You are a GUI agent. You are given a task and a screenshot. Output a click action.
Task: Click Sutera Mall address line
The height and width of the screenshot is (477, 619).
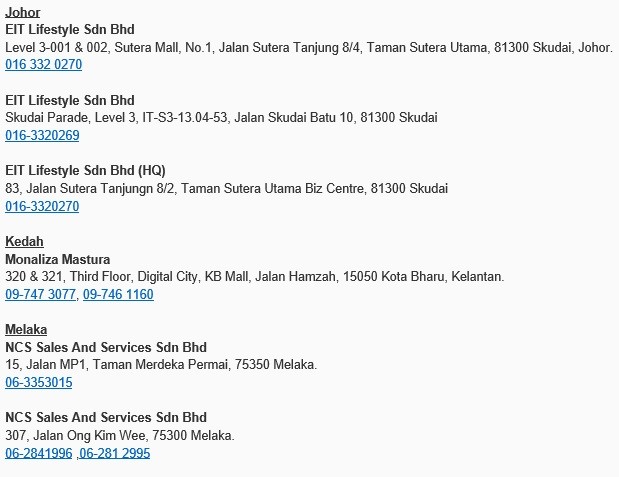click(309, 47)
